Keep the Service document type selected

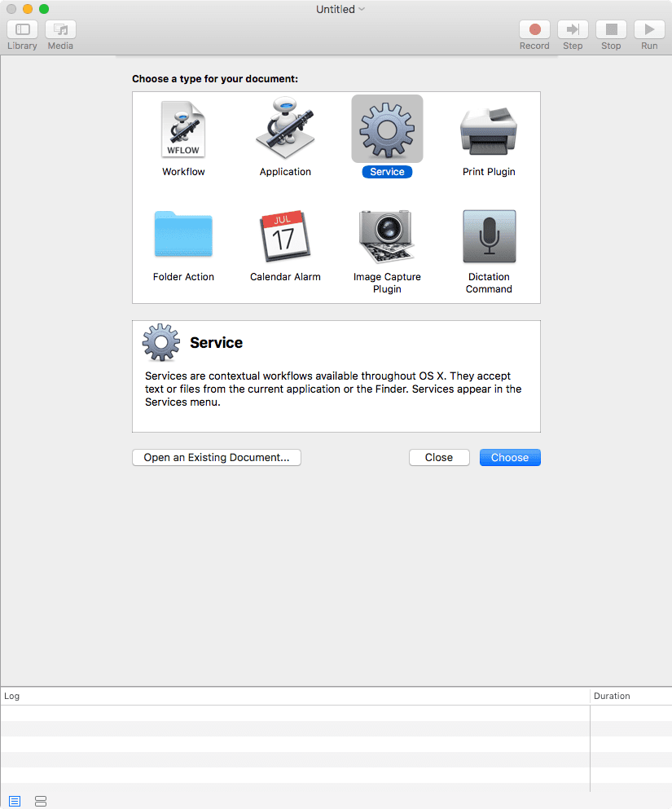coord(387,129)
